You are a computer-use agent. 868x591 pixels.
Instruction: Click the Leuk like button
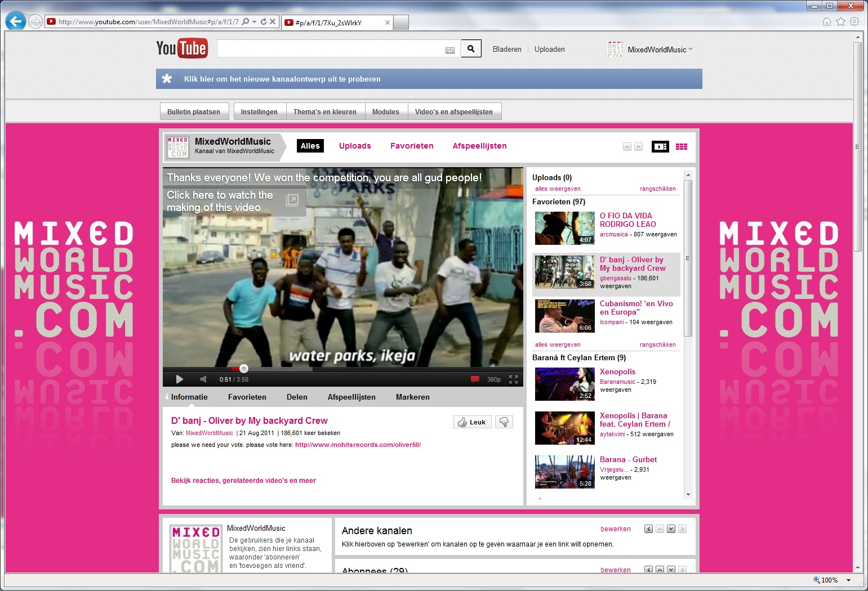tap(473, 422)
